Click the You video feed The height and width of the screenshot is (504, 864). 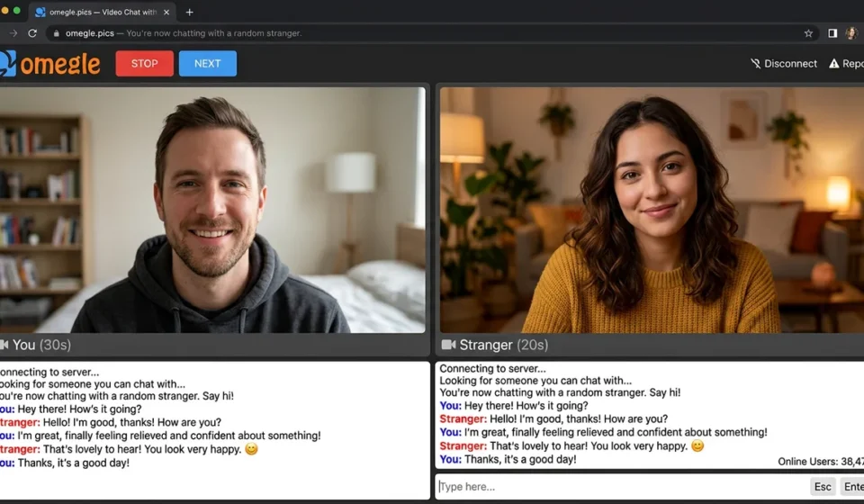click(x=212, y=210)
